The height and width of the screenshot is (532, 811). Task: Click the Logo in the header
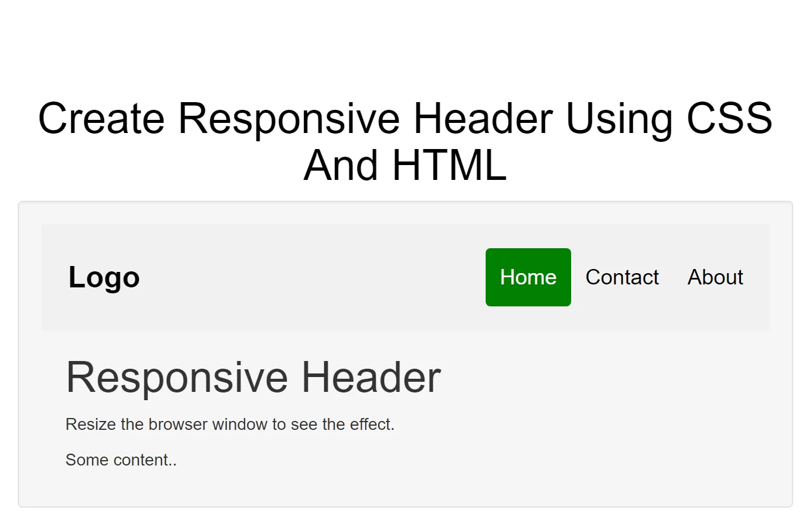pyautogui.click(x=104, y=277)
